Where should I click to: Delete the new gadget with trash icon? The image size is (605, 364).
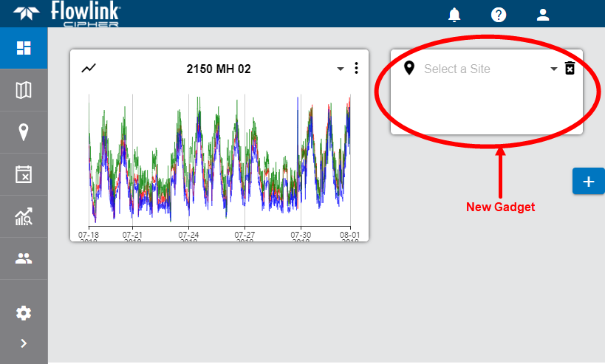click(x=570, y=69)
